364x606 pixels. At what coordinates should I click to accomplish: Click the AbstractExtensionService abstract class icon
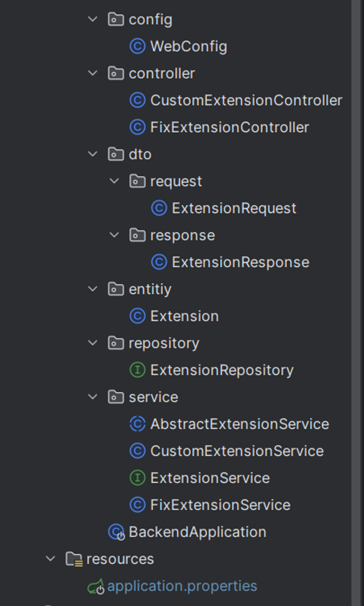pyautogui.click(x=137, y=424)
